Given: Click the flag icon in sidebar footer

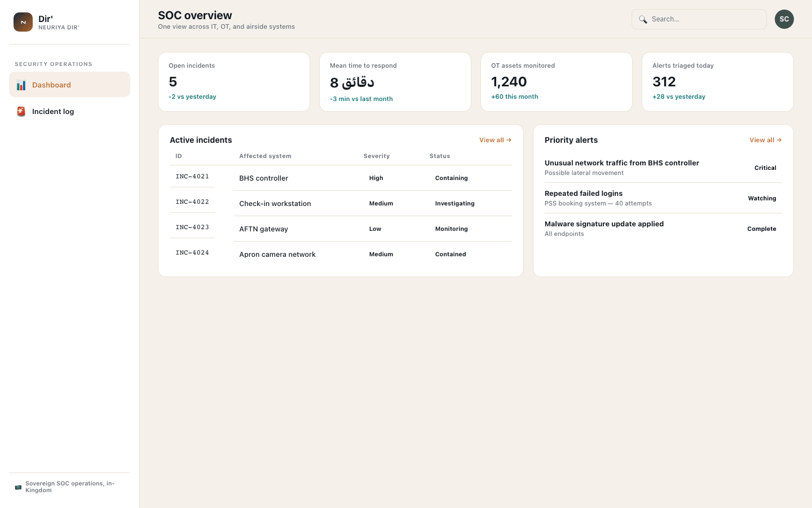Looking at the screenshot, I should click(x=18, y=487).
